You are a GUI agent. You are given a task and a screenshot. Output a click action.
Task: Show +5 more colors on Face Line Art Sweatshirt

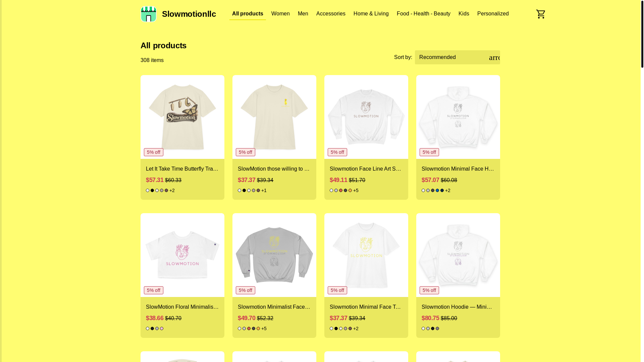pos(356,190)
